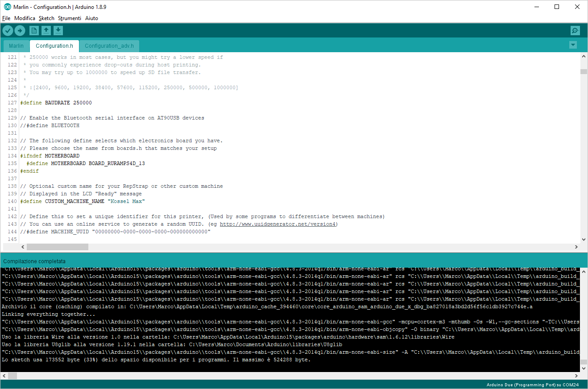Click the editor horizontal scroll left arrow
The image size is (588, 389).
click(23, 247)
